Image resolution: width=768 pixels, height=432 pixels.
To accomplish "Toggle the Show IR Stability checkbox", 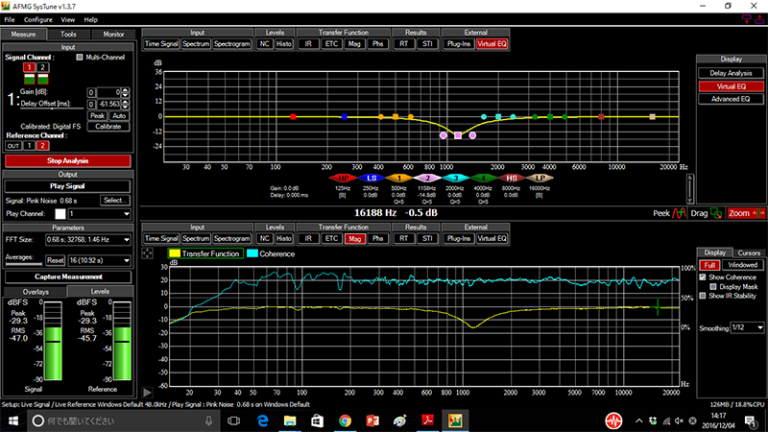I will tap(704, 296).
